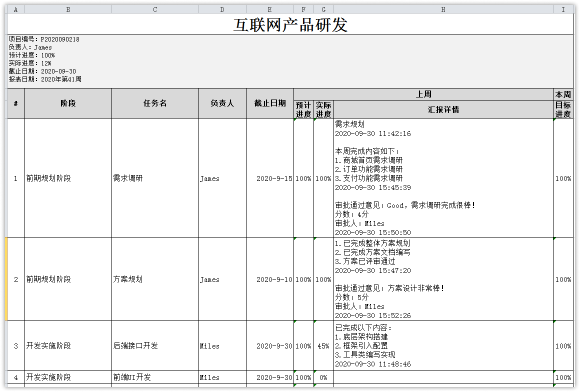Click the 负责人 header cell
This screenshot has width=580, height=392.
point(222,103)
